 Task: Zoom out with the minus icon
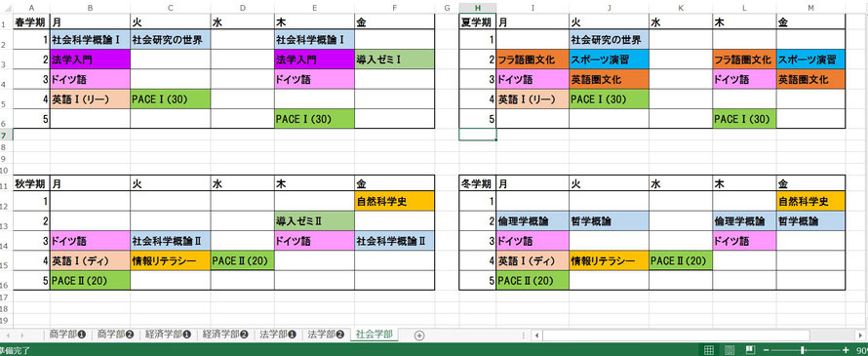[767, 350]
